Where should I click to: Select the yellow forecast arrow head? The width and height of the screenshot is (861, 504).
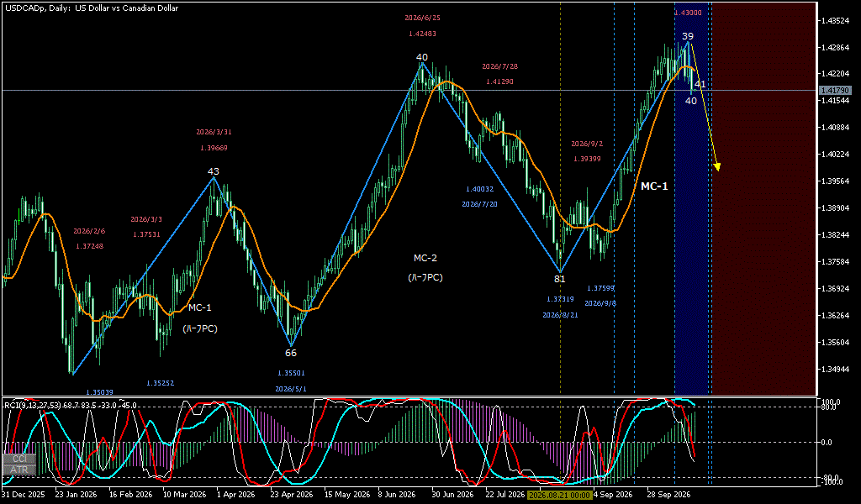[717, 166]
